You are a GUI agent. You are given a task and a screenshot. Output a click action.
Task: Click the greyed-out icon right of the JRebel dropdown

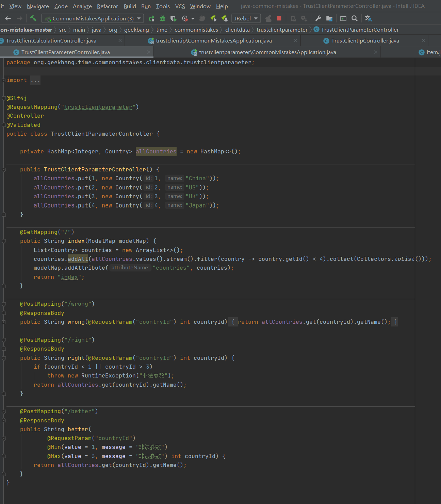point(268,18)
